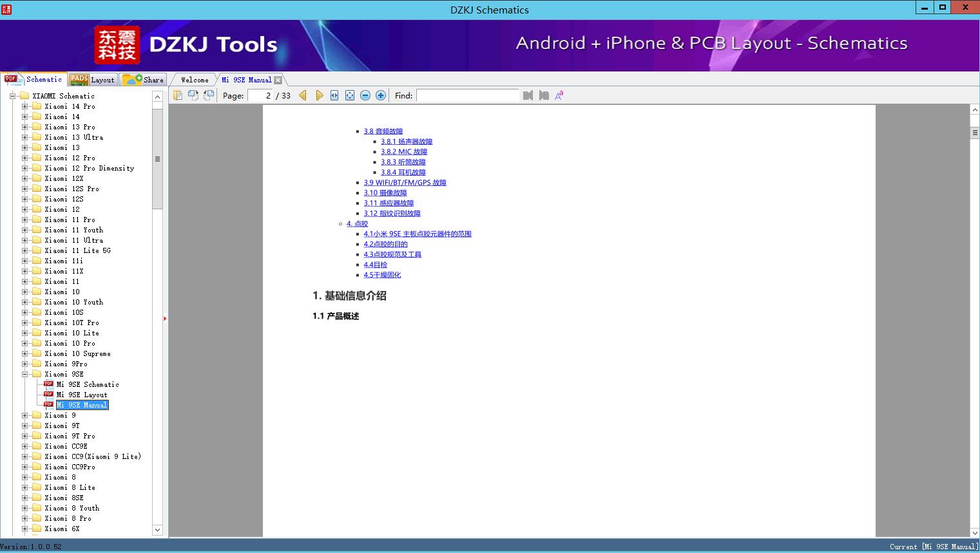Collapse the XIAOMI Schematic root node
This screenshot has height=553, width=980.
point(12,96)
